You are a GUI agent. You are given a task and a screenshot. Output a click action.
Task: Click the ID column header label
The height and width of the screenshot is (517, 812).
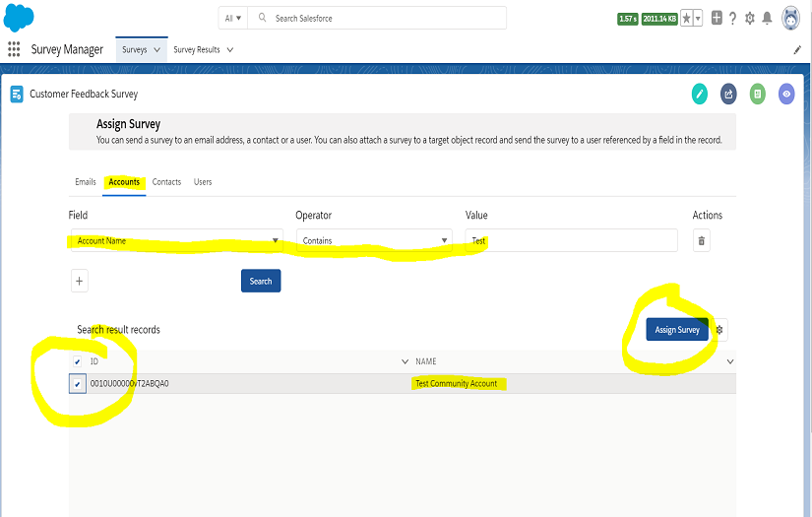tap(94, 361)
